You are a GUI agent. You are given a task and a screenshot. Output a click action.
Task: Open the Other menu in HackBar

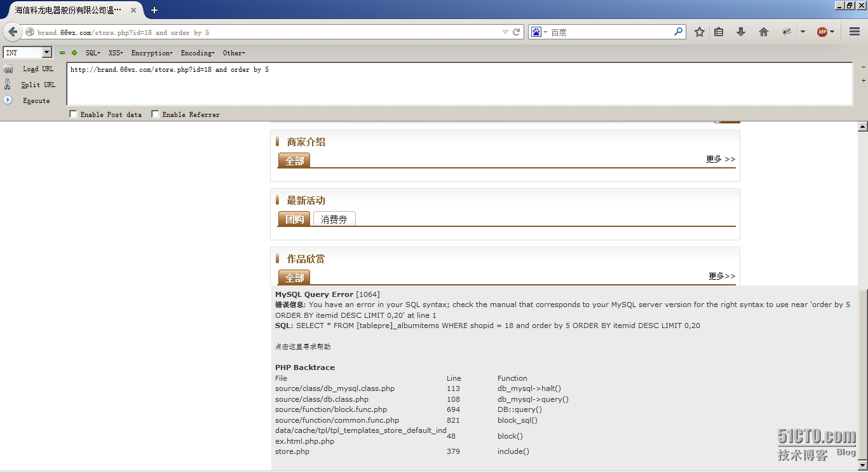coord(234,53)
